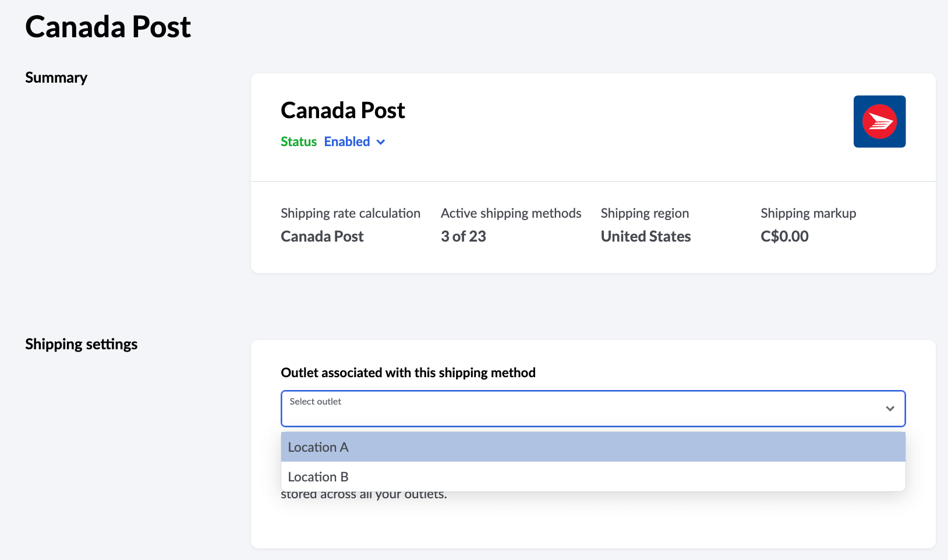The width and height of the screenshot is (948, 560).
Task: Click the Canada Post card heading
Action: (x=342, y=110)
